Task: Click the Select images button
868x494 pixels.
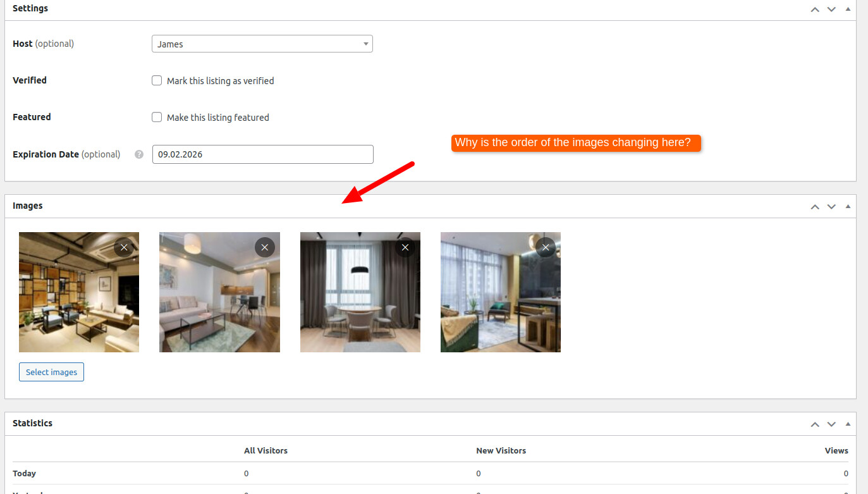Action: [51, 372]
